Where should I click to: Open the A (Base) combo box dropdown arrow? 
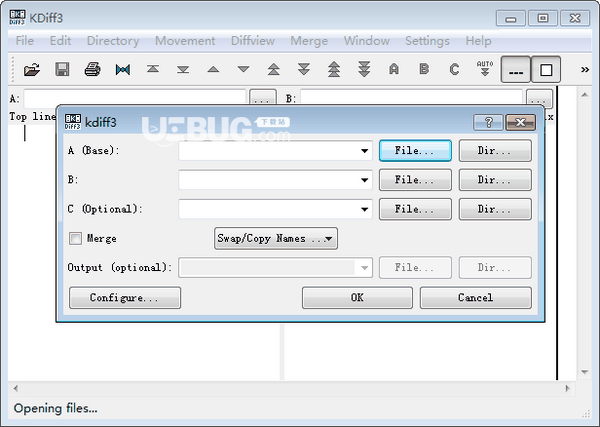click(364, 151)
